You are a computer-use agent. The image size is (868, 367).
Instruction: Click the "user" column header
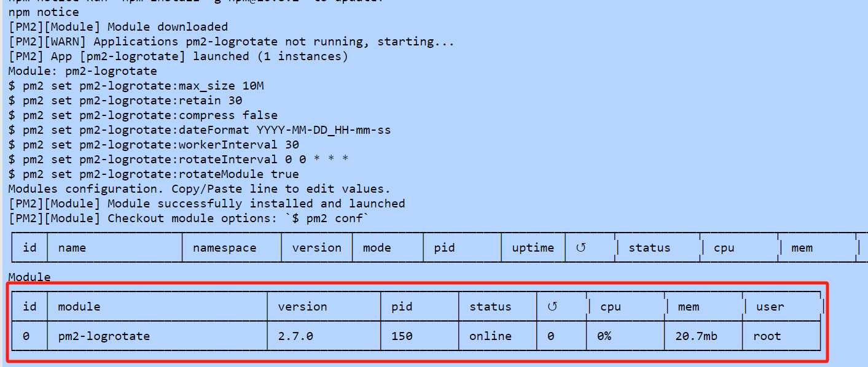[770, 306]
